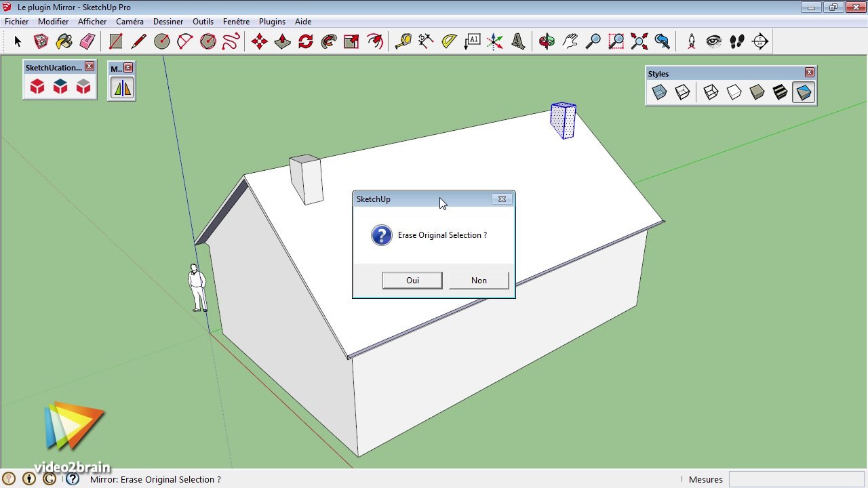868x488 pixels.
Task: Open the Aide menu
Action: [303, 22]
